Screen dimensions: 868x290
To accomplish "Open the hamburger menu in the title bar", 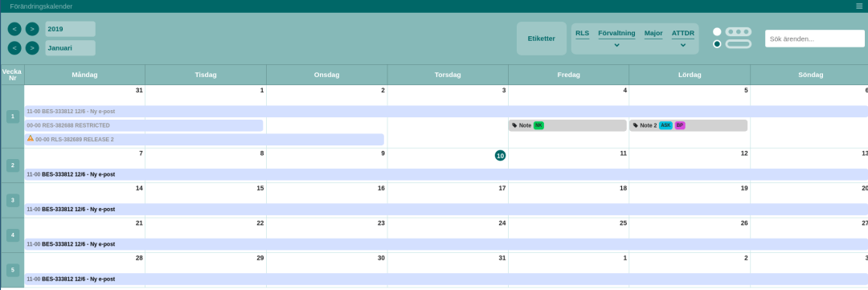I will tap(859, 6).
